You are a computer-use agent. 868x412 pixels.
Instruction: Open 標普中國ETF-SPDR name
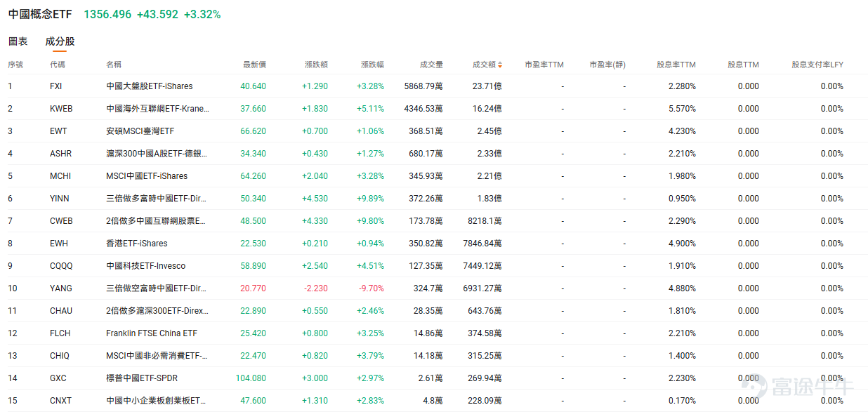point(143,378)
